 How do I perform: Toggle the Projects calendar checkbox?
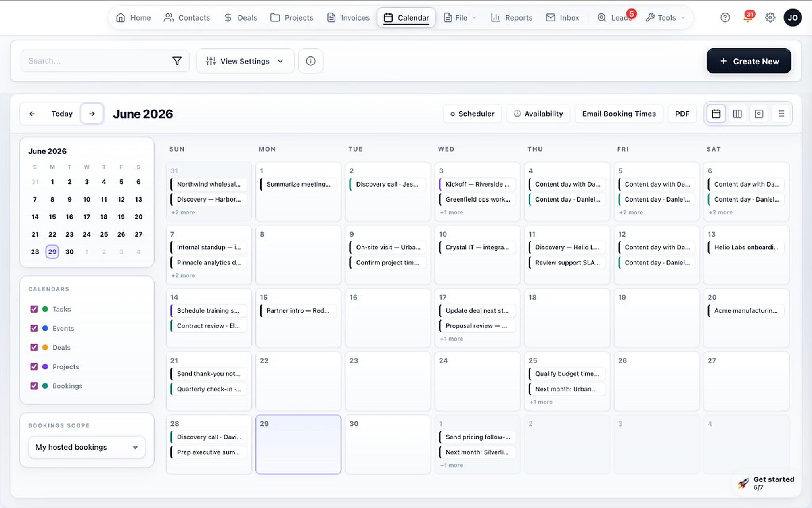[34, 367]
